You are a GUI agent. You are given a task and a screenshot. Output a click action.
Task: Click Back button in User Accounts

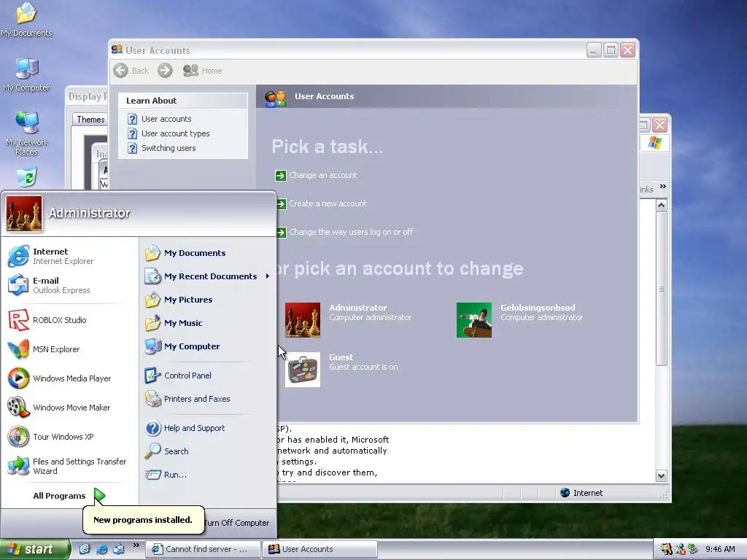pyautogui.click(x=131, y=71)
